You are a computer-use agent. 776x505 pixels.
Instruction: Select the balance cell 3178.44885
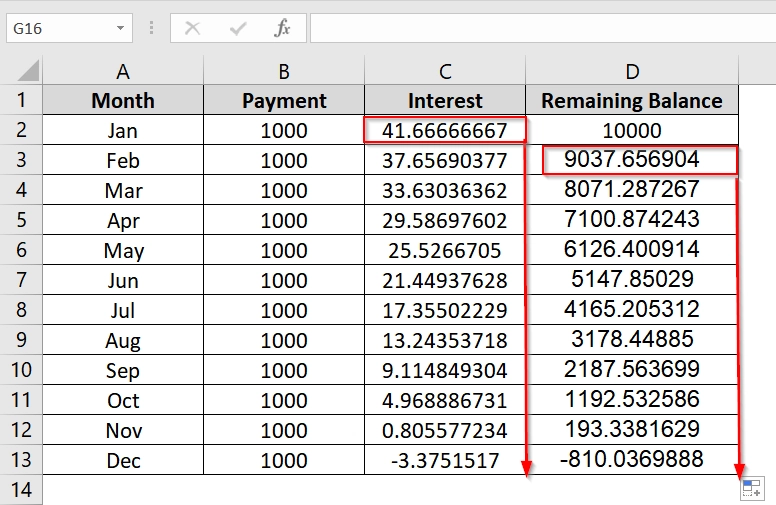pos(632,340)
